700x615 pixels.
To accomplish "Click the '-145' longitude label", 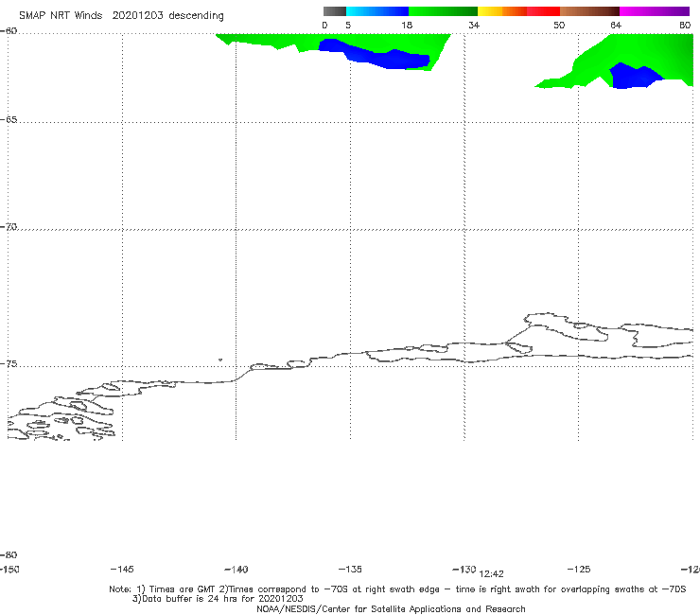I will click(122, 569).
